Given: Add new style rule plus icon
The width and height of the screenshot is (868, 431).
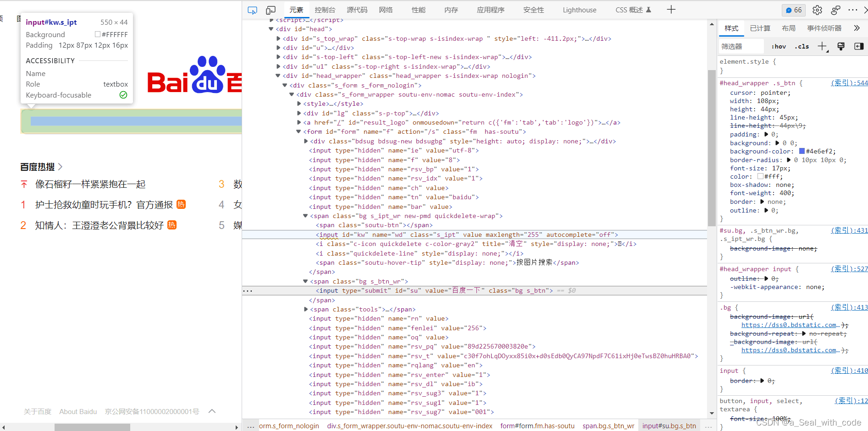Looking at the screenshot, I should 823,46.
